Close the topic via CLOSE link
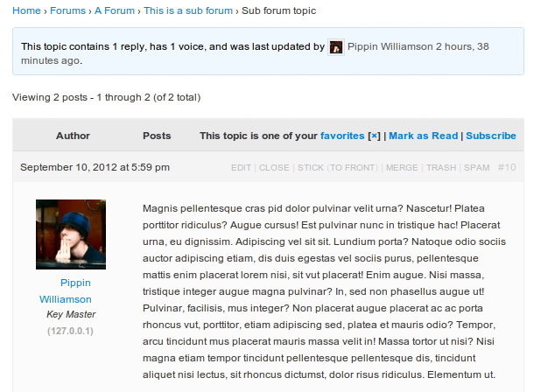534x392 pixels. pos(274,168)
